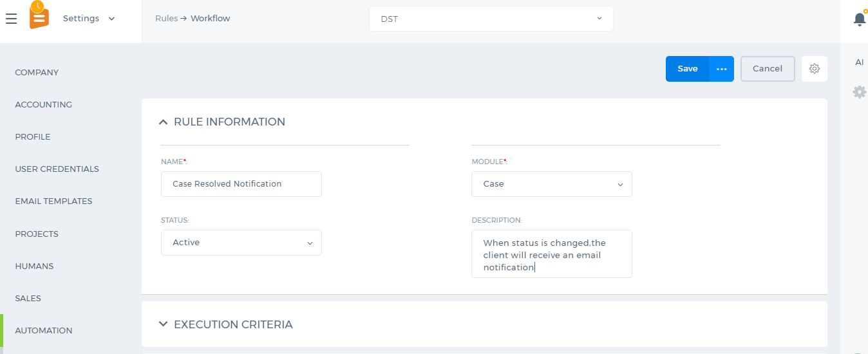This screenshot has width=868, height=354.
Task: Go to Email Templates in sidebar
Action: 53,201
